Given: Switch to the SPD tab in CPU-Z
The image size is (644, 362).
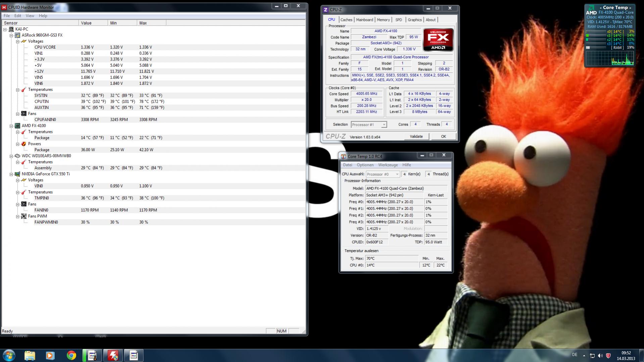Looking at the screenshot, I should tap(399, 20).
